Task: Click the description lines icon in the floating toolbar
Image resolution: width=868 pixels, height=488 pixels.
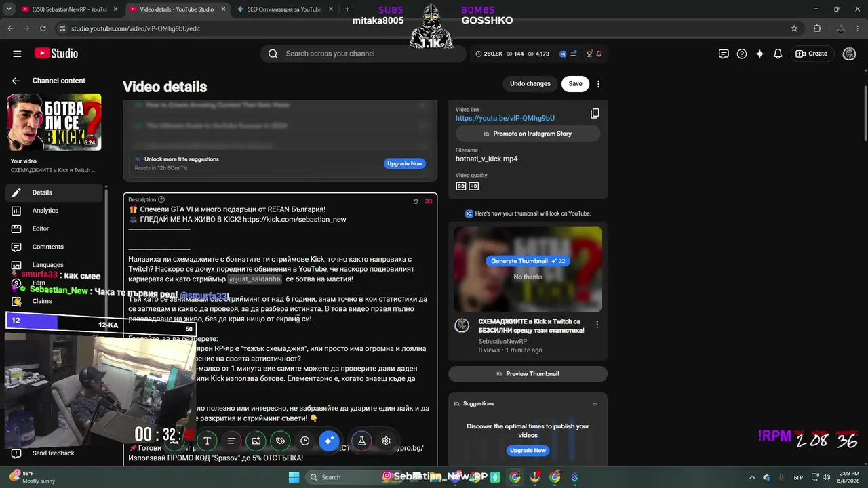Action: point(231,441)
